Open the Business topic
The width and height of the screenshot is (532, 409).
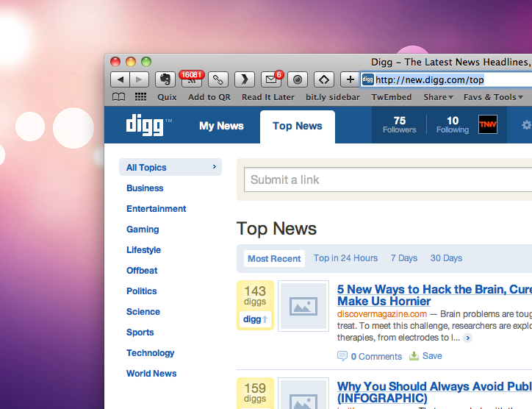(145, 188)
